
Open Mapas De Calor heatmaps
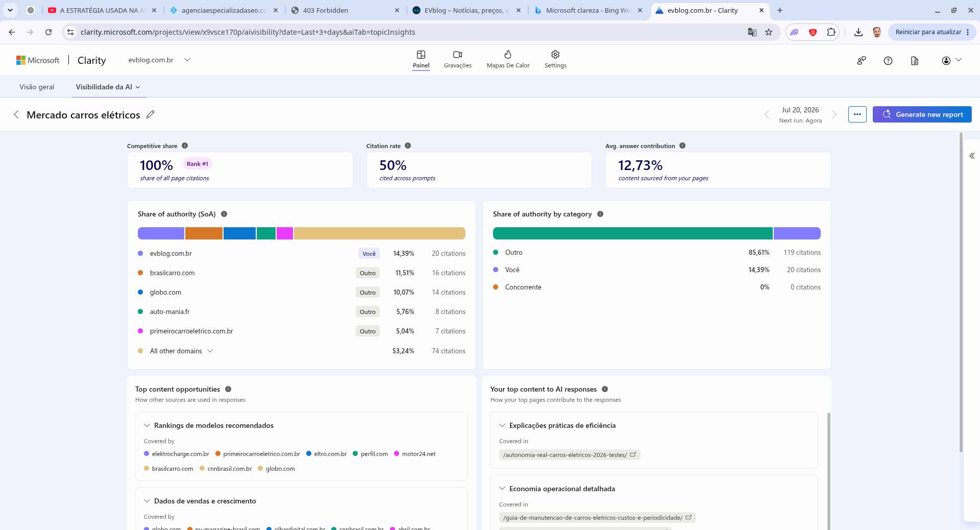pyautogui.click(x=508, y=59)
